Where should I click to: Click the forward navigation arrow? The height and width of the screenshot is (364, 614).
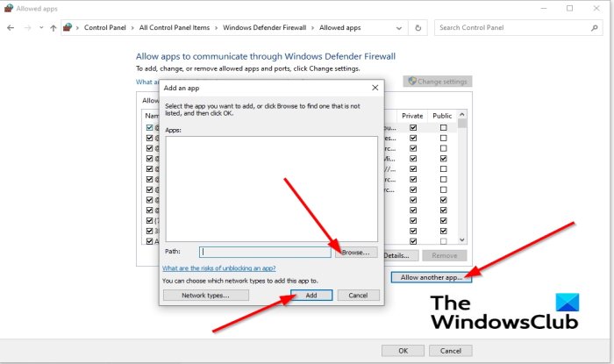click(x=27, y=28)
